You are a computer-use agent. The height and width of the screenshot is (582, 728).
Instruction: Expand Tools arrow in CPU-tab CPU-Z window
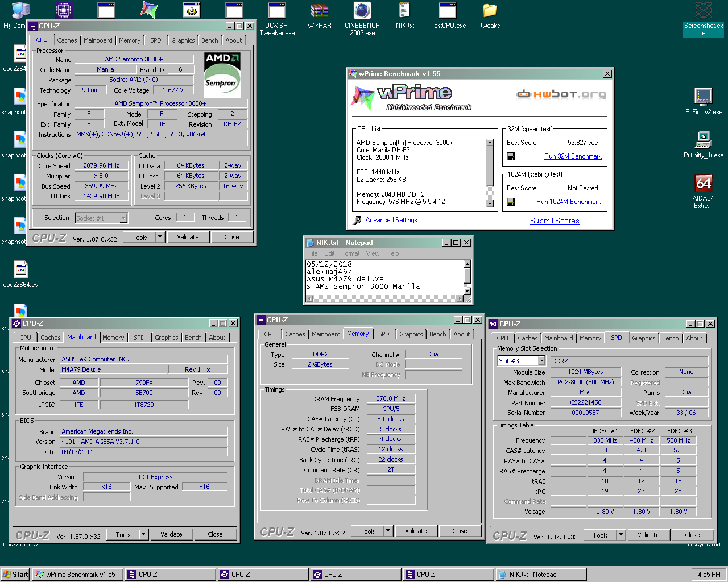160,237
